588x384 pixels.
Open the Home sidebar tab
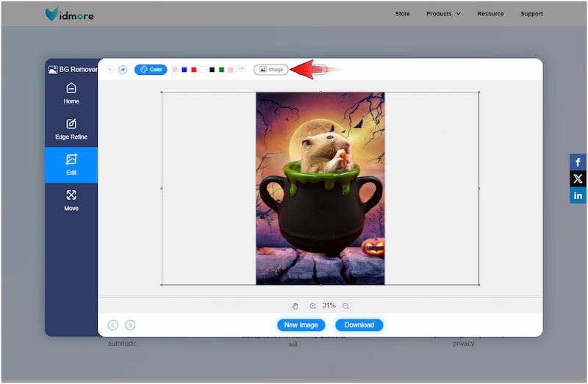(71, 93)
